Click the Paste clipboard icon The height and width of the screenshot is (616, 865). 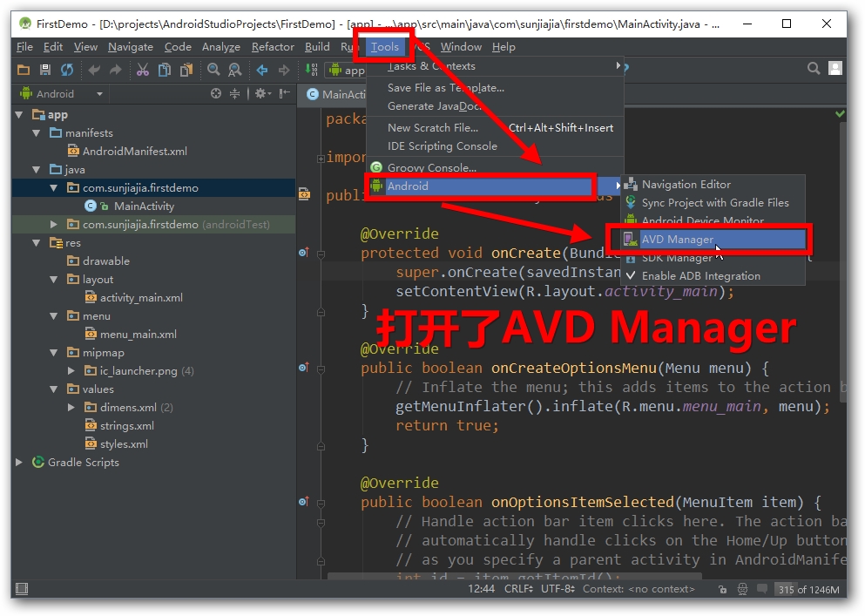(186, 70)
